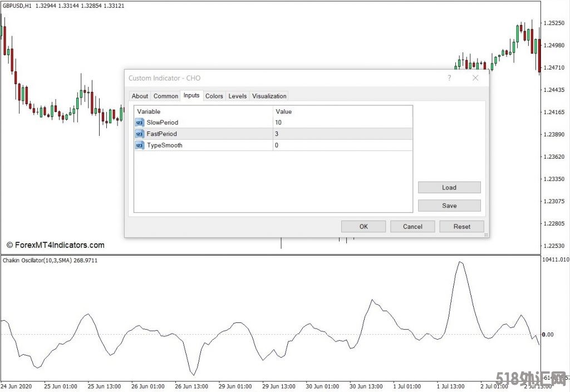Viewport: 570px width, 392px height.
Task: Switch to the About tab
Action: 140,96
